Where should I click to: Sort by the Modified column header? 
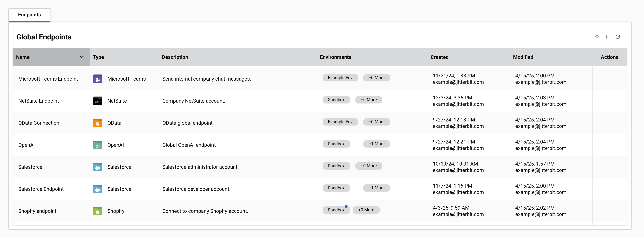523,57
